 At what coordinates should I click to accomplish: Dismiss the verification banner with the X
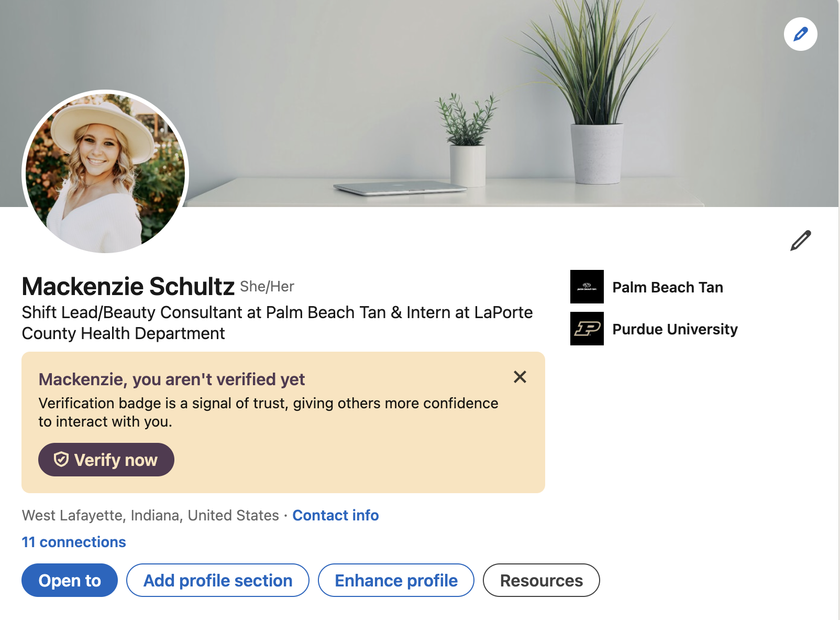coord(520,377)
